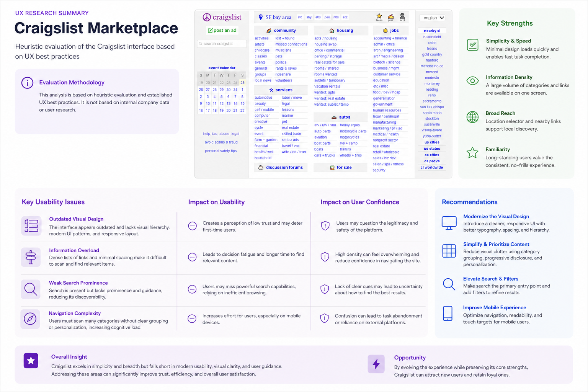Screen dimensions: 588x392
Task: Open the 'avoid scams & fraud' link
Action: [221, 142]
